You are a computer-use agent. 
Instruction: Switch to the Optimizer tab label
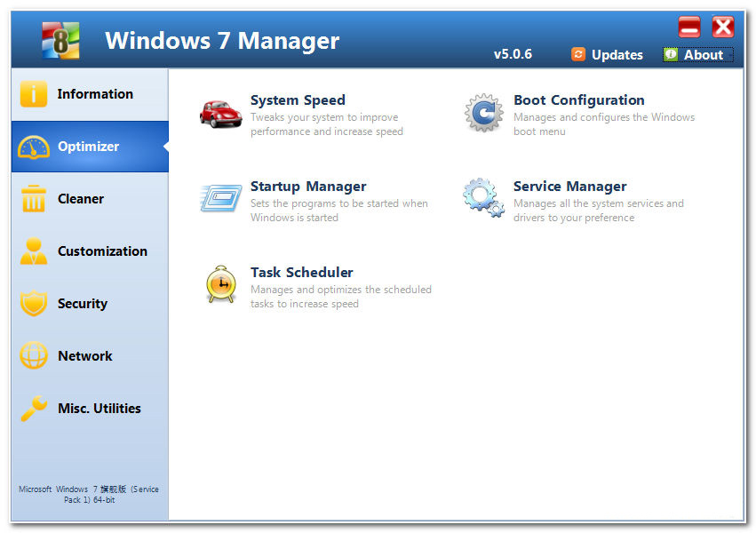[x=88, y=147]
